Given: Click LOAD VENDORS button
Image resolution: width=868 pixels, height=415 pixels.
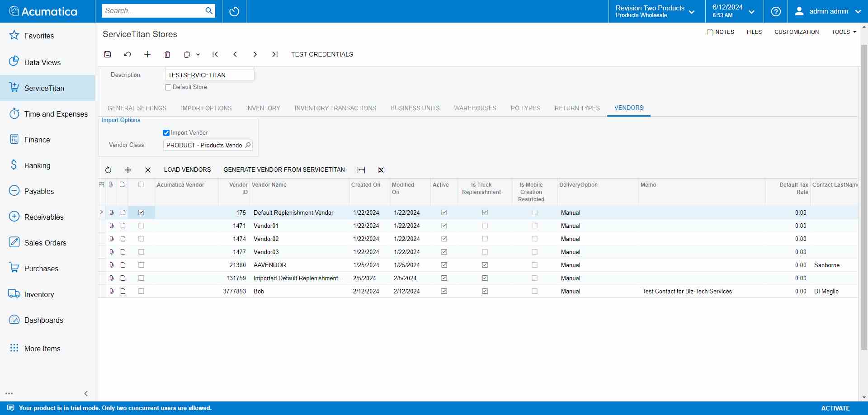Looking at the screenshot, I should pos(187,170).
